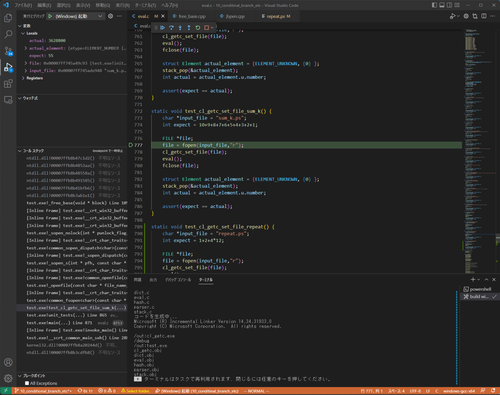Click the gear icon in editor title toolbar

466,16
